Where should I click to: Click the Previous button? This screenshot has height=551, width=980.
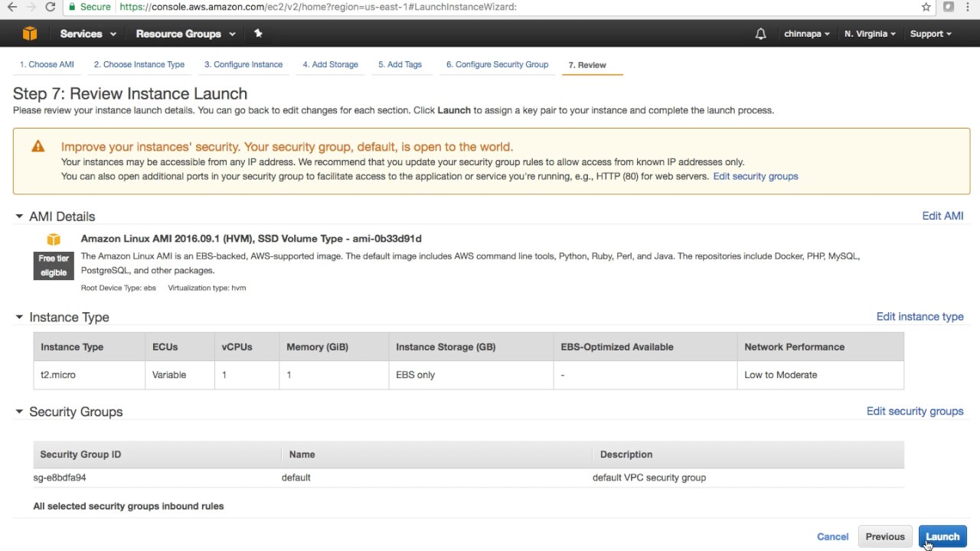(885, 536)
